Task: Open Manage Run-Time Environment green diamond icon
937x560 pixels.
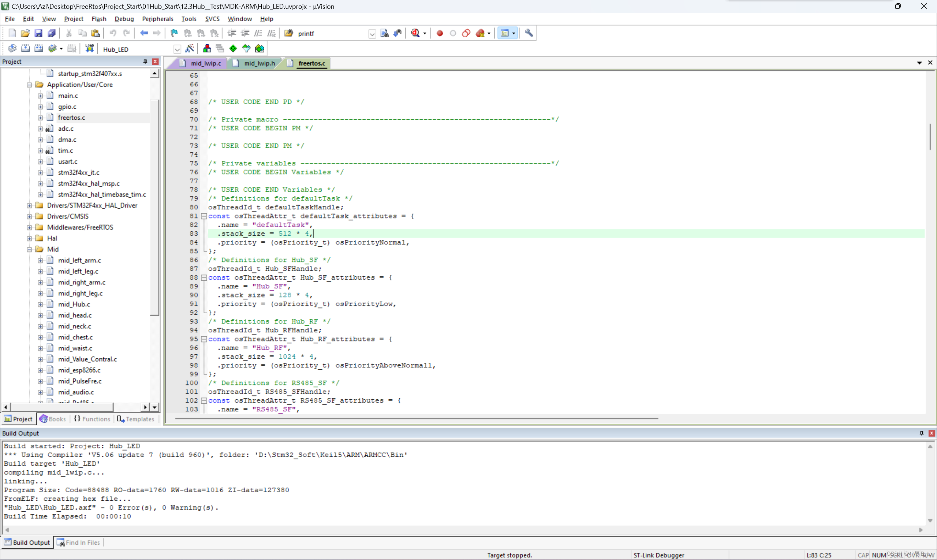Action: [233, 49]
